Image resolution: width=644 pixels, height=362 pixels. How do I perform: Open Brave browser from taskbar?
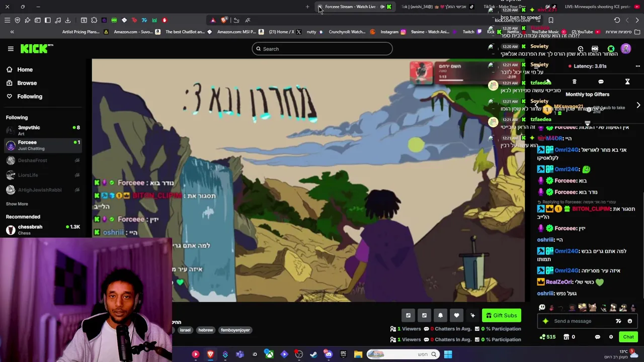tap(210, 354)
